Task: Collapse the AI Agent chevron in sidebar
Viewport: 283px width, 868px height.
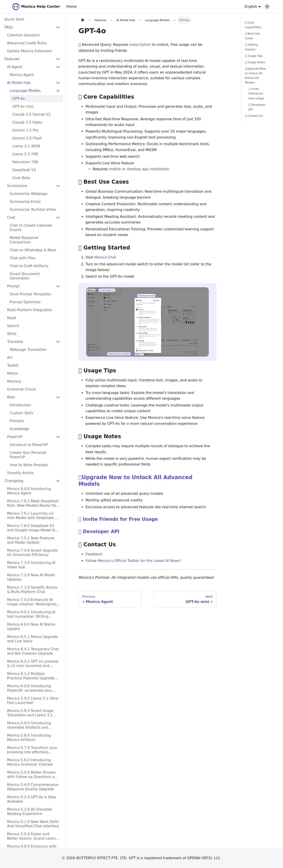Action: tap(58, 67)
